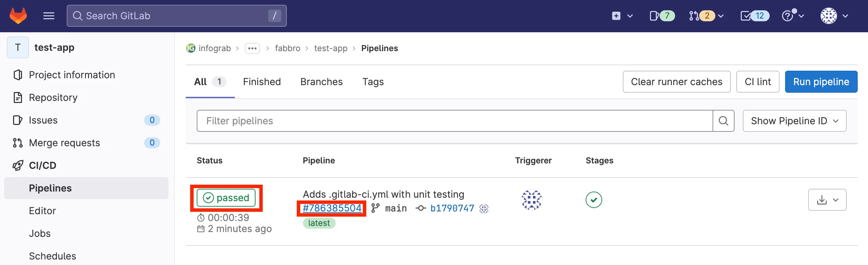This screenshot has width=868, height=265.
Task: Switch to the Finished tab
Action: pos(262,82)
